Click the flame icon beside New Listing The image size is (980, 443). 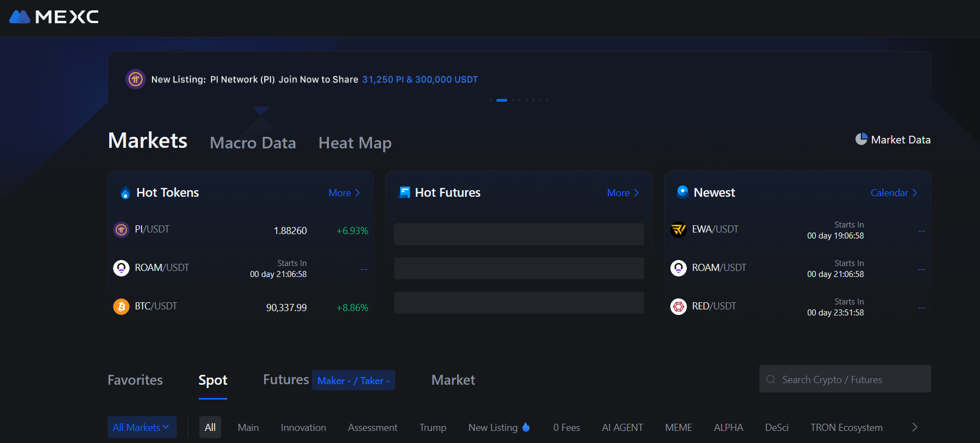(x=526, y=427)
